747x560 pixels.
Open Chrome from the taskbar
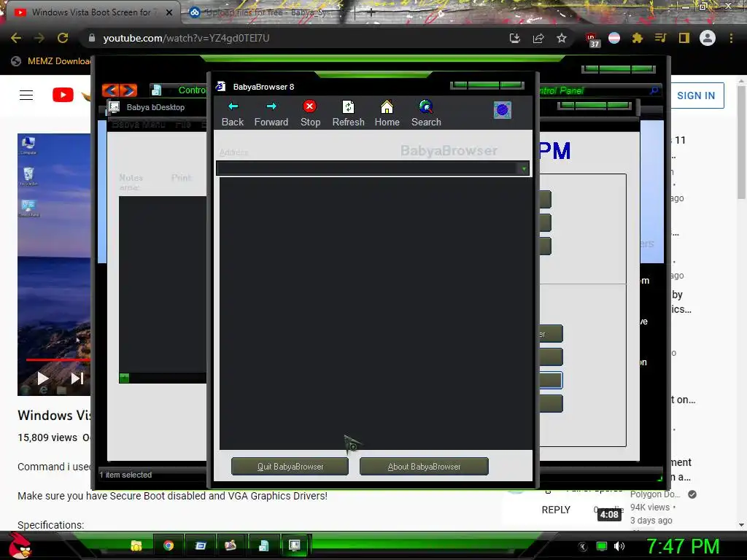[x=169, y=545]
